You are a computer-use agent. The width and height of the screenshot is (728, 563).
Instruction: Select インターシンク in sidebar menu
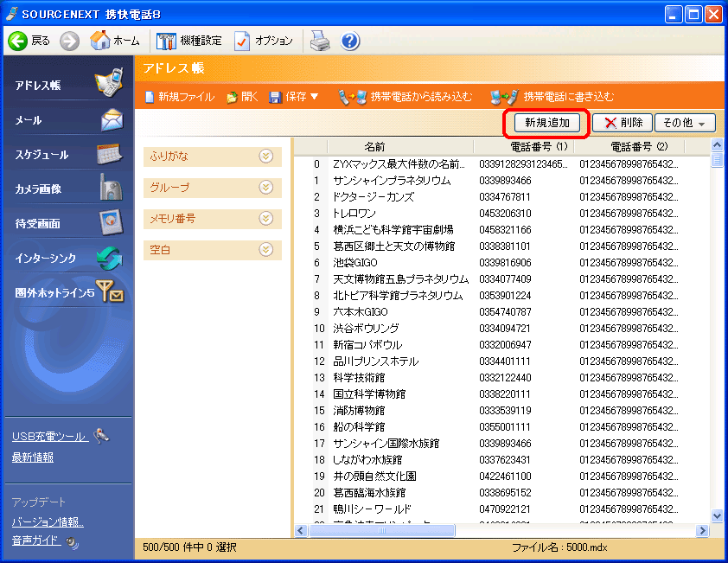pos(46,258)
